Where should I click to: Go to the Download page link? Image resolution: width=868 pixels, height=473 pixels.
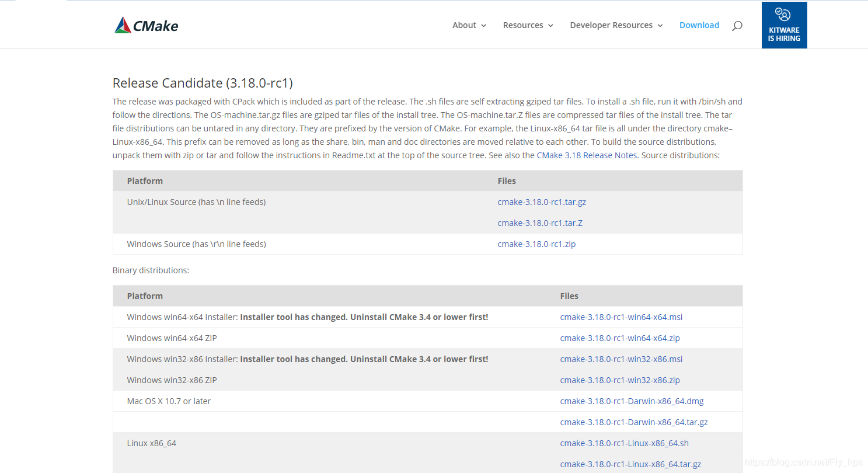click(x=699, y=25)
